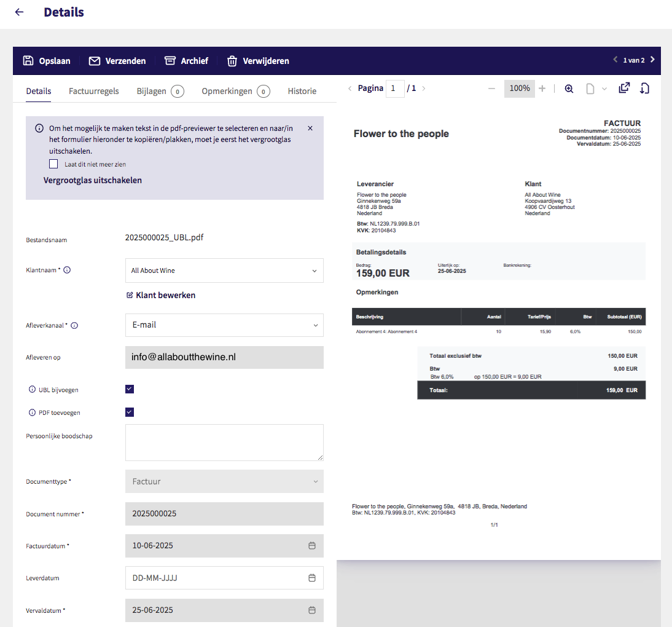672x627 pixels.
Task: Click zoom in plus button in PDF viewer
Action: point(542,89)
